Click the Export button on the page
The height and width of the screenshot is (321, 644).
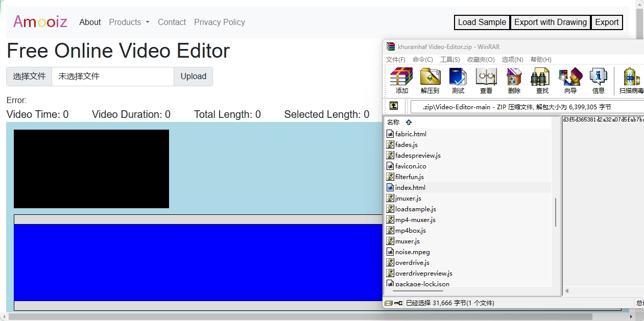point(607,22)
